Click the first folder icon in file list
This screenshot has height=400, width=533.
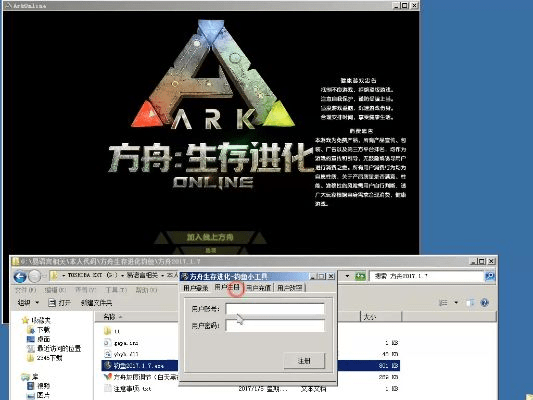[107, 330]
